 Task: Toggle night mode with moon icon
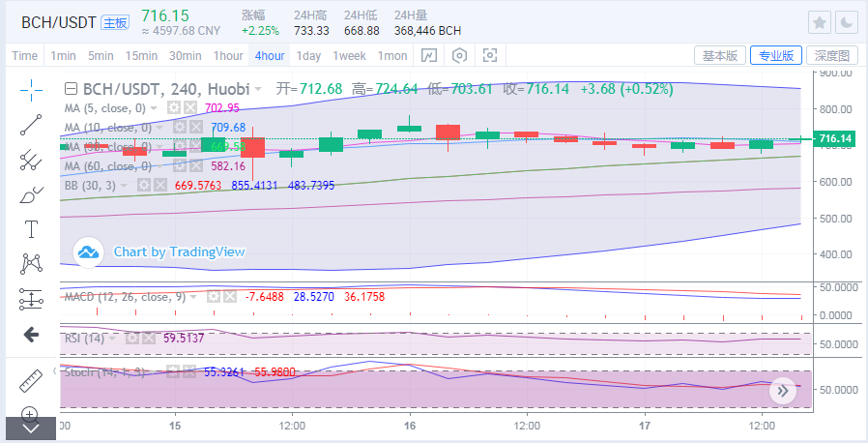pos(847,22)
